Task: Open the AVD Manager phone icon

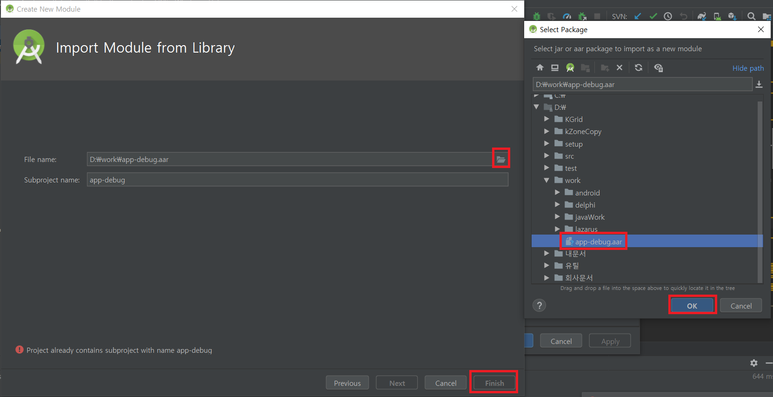Action: coord(717,16)
